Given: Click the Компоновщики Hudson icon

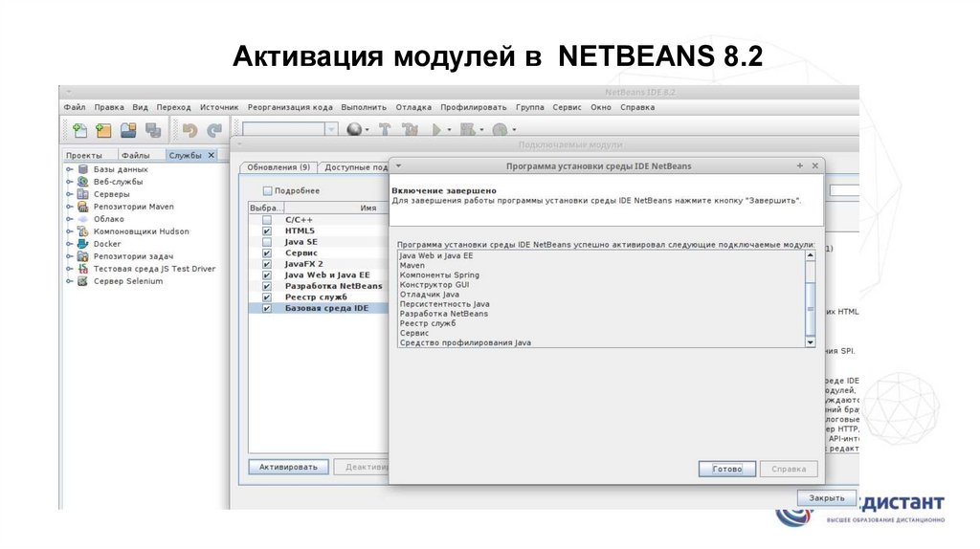Looking at the screenshot, I should [x=83, y=231].
